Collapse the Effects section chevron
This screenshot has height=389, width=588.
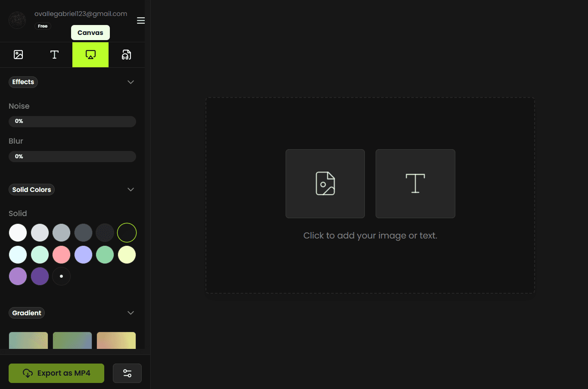tap(131, 82)
